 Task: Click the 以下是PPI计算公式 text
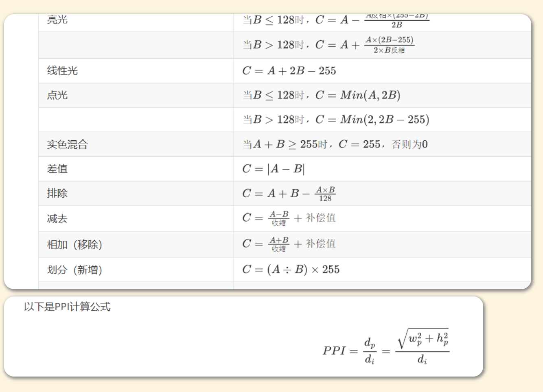[67, 307]
